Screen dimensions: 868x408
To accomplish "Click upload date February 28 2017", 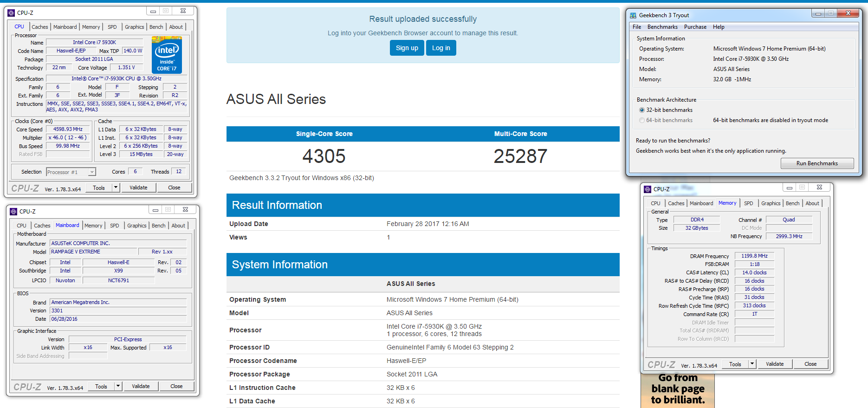I will click(428, 224).
